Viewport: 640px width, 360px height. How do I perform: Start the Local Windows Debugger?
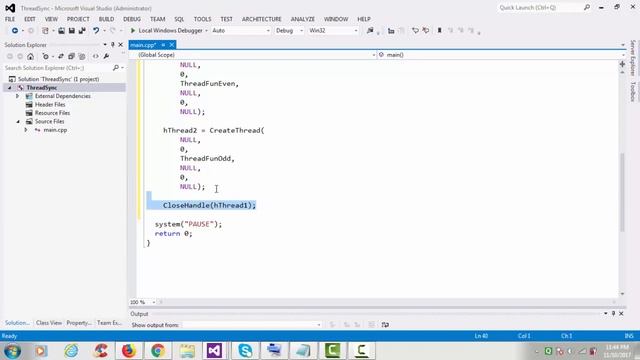click(166, 31)
